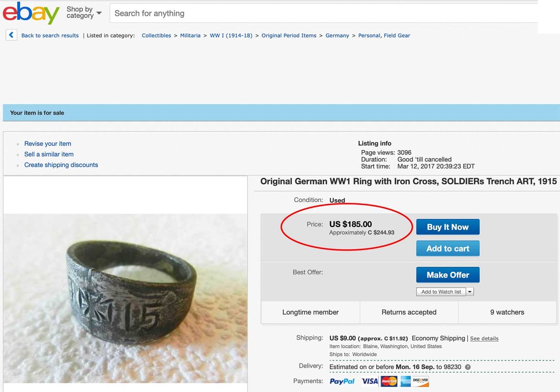This screenshot has width=560, height=392.
Task: Click the Militaria breadcrumb link
Action: point(190,35)
